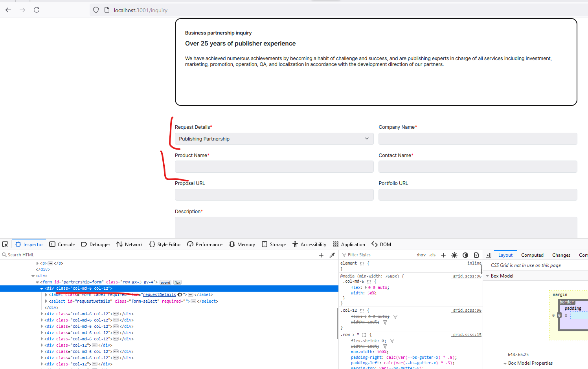Click the flex badge on form element
Viewport: 588px width, 369px height.
[x=178, y=282]
